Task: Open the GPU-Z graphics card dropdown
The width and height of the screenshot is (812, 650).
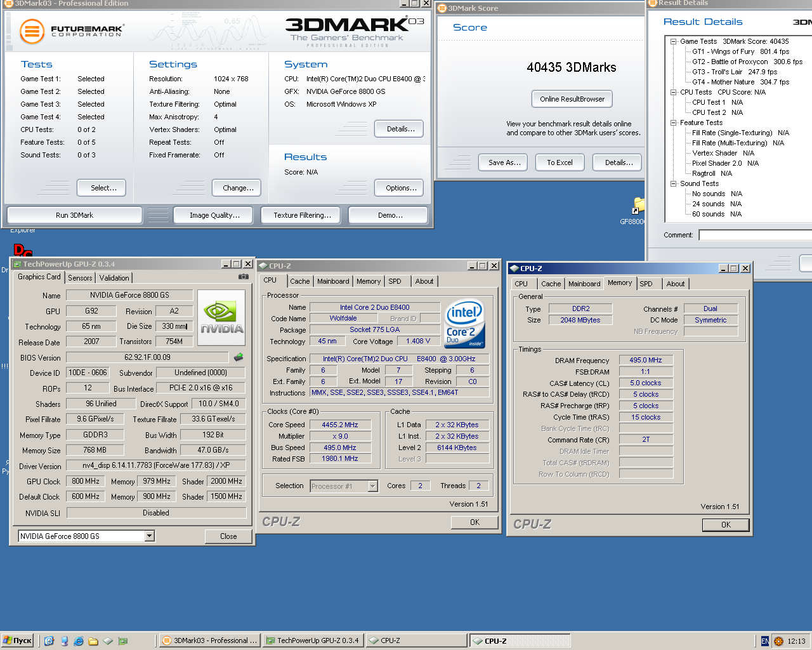Action: point(149,536)
